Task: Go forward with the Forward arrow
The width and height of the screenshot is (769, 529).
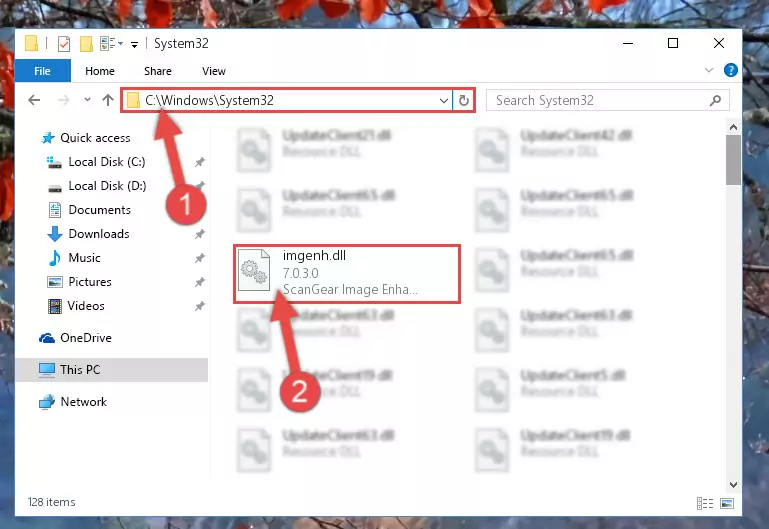Action: pyautogui.click(x=64, y=101)
